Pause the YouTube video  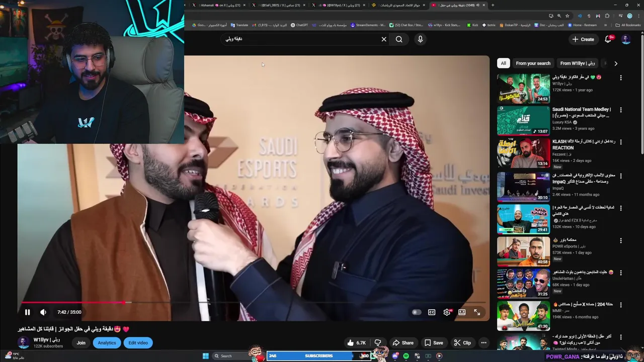coord(27,312)
